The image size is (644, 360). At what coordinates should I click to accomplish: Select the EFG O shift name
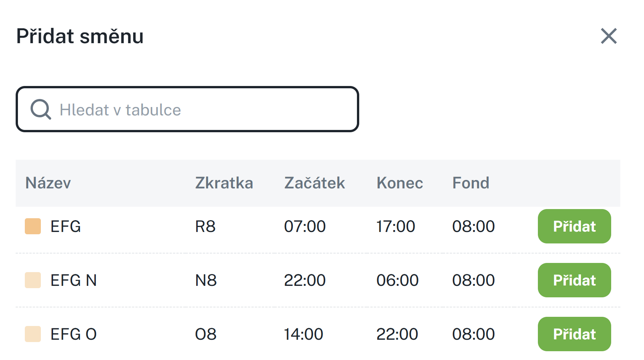coord(74,334)
